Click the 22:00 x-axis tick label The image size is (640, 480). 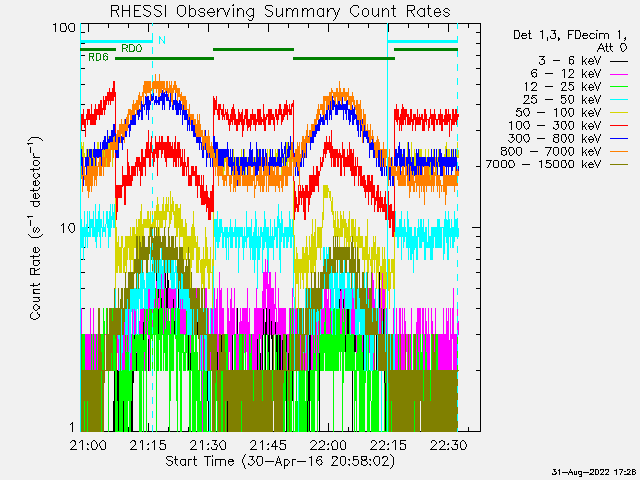(328, 445)
